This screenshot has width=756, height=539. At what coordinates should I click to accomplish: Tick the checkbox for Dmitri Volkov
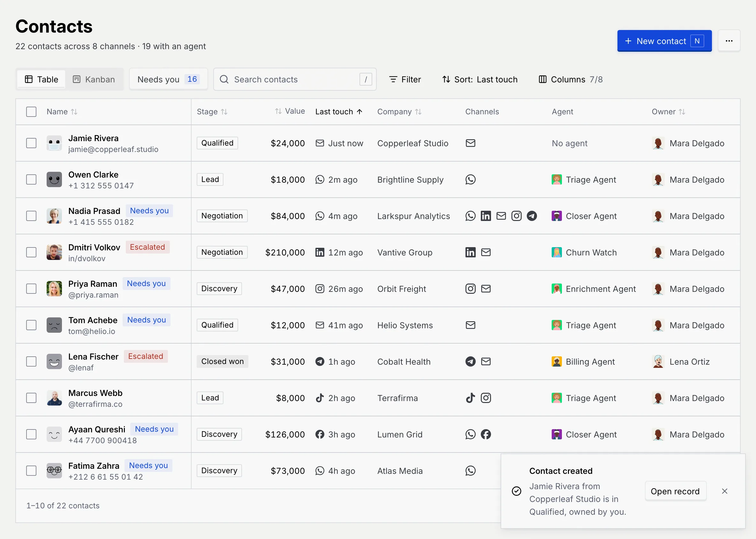(31, 252)
